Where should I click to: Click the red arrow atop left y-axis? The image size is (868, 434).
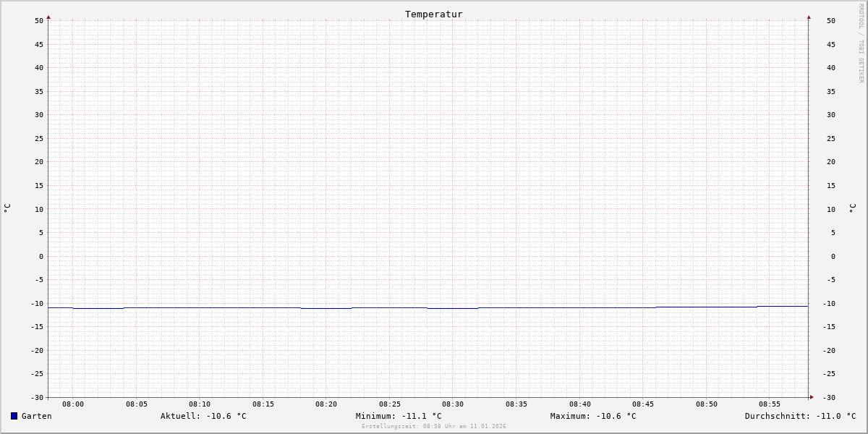[48, 17]
